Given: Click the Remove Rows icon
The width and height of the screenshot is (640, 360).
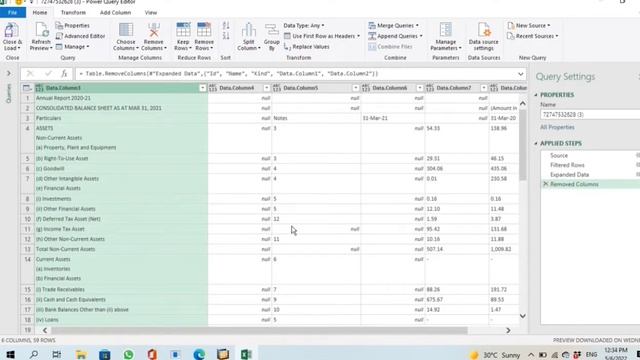Looking at the screenshot, I should [x=204, y=30].
